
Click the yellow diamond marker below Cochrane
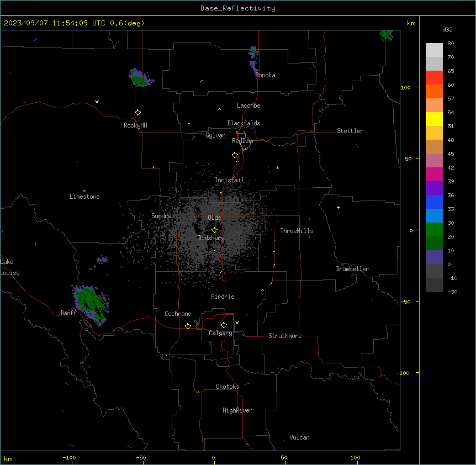click(x=188, y=326)
